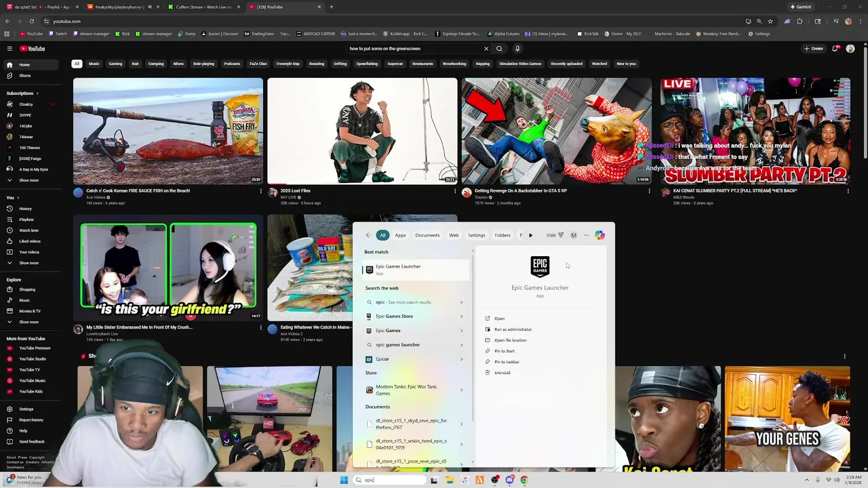Open Shopping under Explore

pos(33,289)
